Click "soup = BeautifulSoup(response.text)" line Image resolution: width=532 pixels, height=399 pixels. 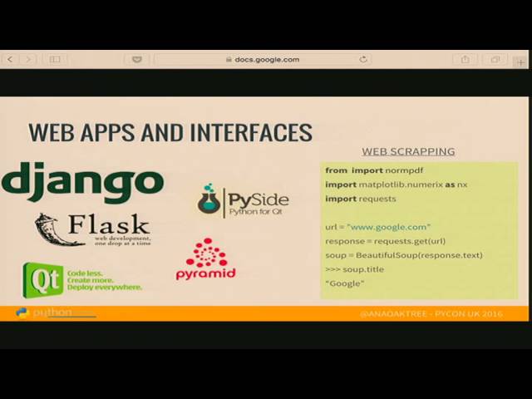coord(404,255)
